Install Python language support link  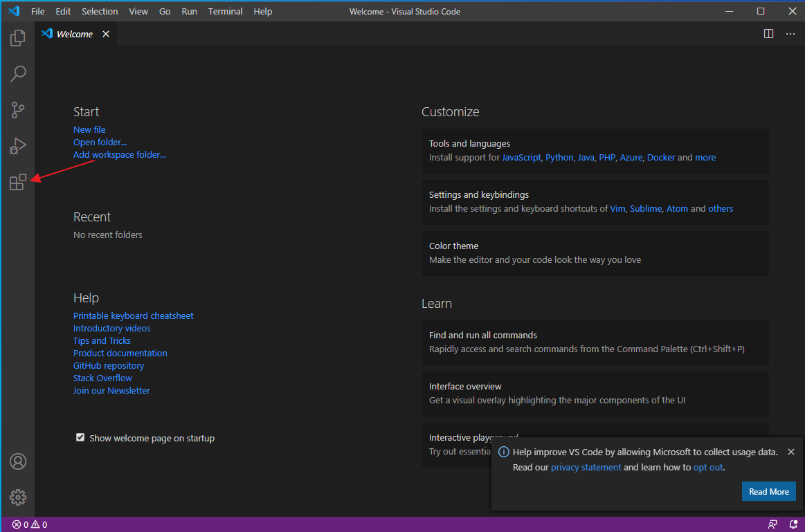click(559, 158)
